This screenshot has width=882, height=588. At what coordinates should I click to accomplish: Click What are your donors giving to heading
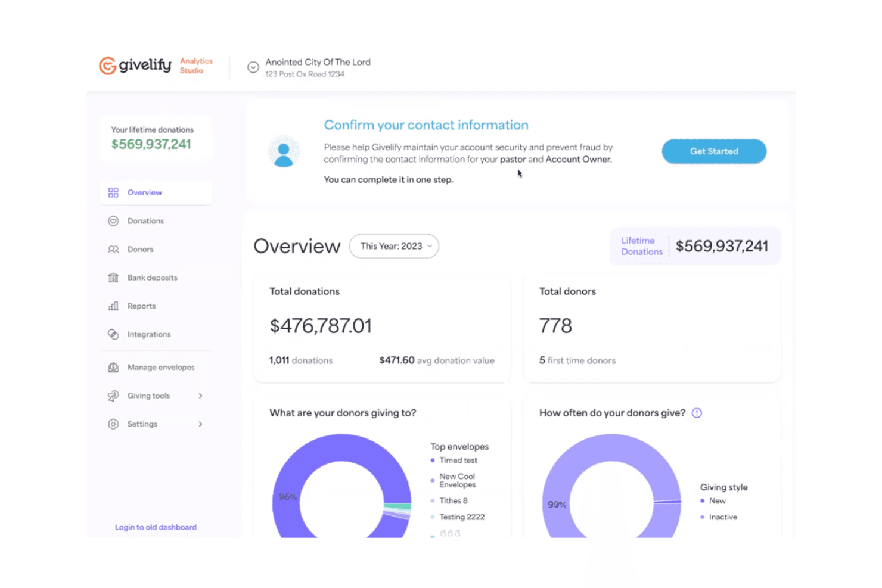pyautogui.click(x=343, y=413)
